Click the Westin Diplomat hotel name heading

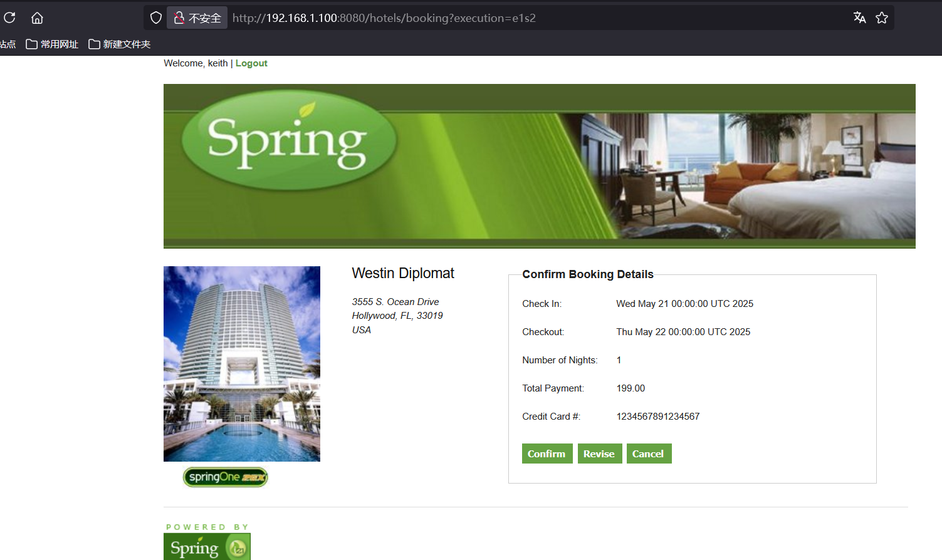click(403, 273)
